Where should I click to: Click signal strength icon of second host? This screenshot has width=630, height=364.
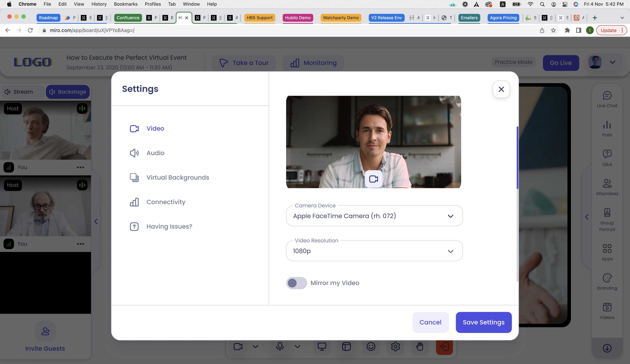click(9, 244)
